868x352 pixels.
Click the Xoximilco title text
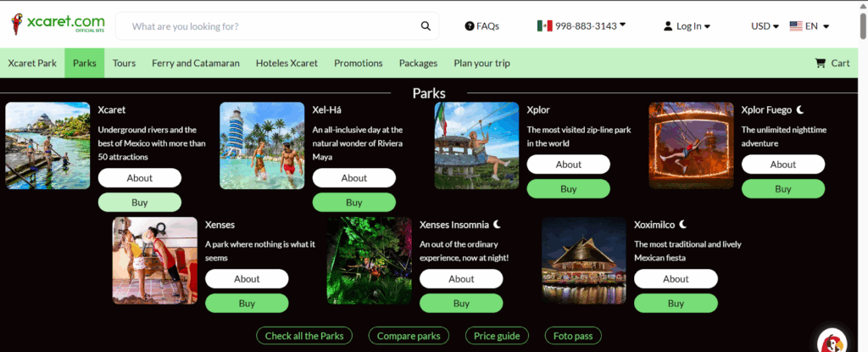(654, 225)
